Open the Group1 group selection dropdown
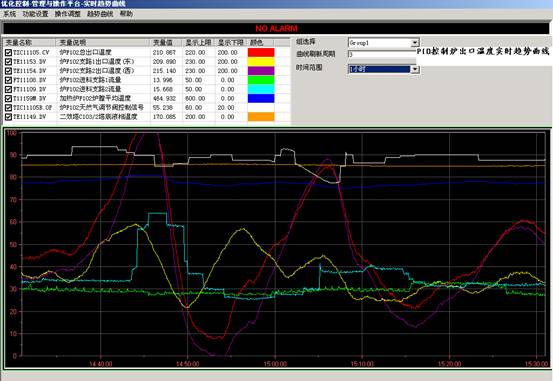 (x=415, y=43)
